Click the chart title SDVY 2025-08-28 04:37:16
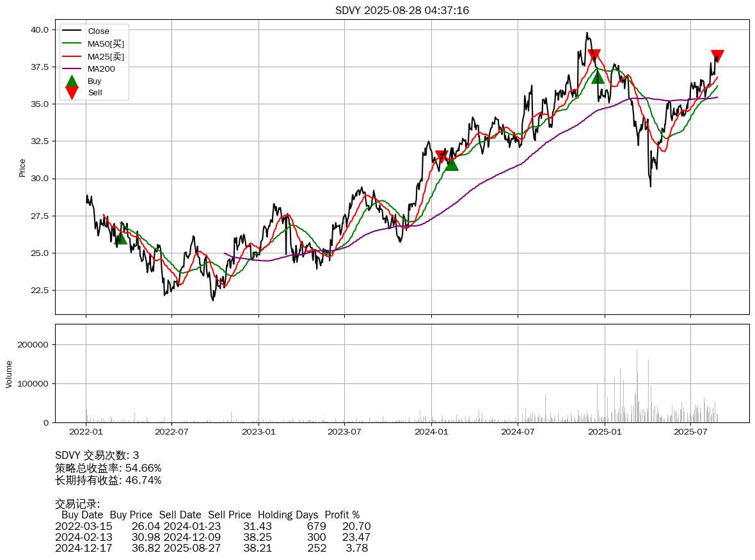 402,10
